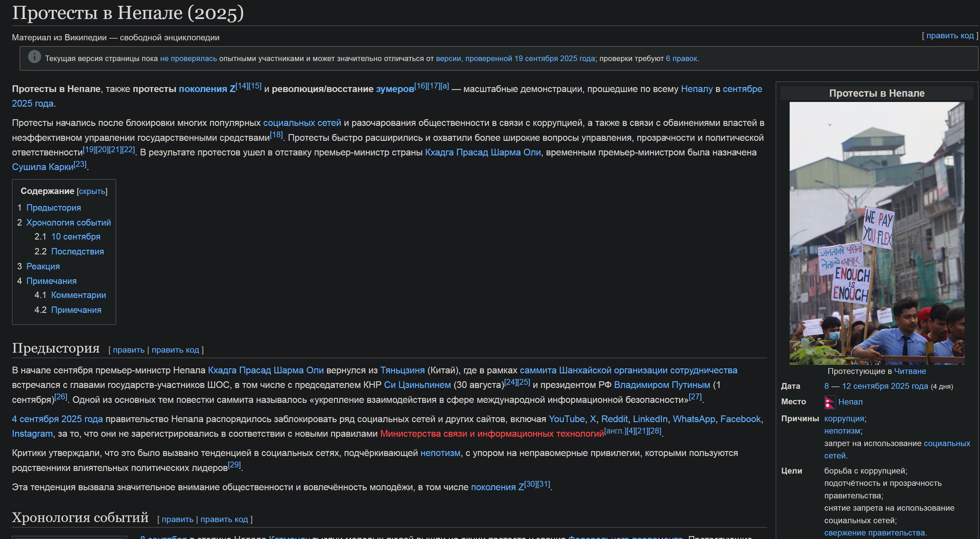Click the 6 правок link in notice
This screenshot has height=539, width=980.
pyautogui.click(x=681, y=59)
